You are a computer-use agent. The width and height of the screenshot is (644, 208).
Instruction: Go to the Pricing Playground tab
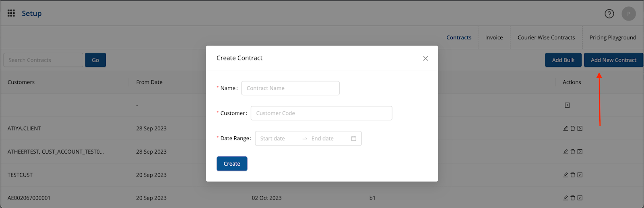pyautogui.click(x=613, y=37)
